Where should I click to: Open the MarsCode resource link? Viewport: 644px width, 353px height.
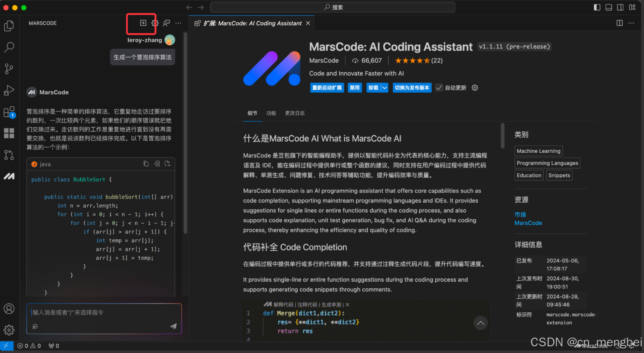(x=528, y=223)
